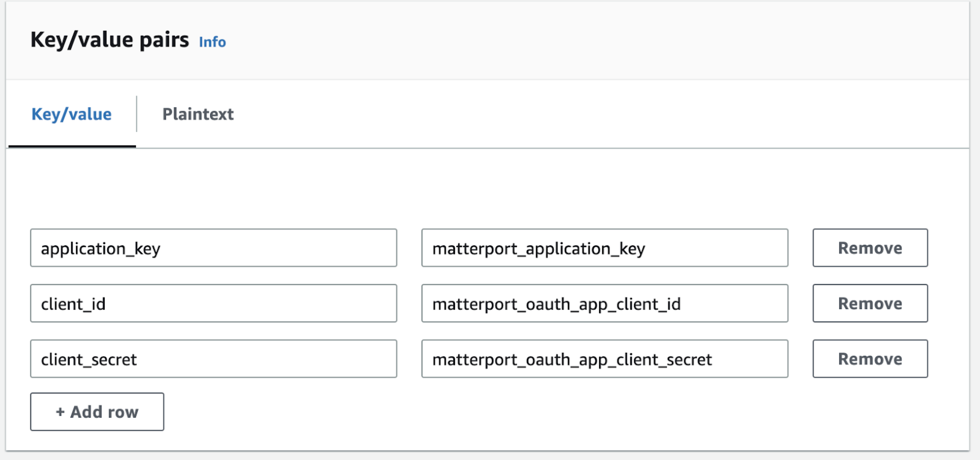Viewport: 980px width, 460px height.
Task: Click the gray panel header background
Action: [x=571, y=40]
